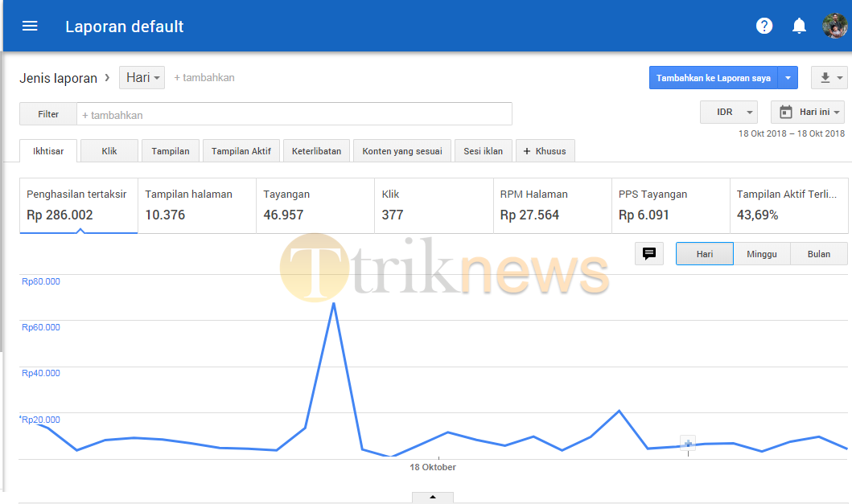The height and width of the screenshot is (504, 852).
Task: Click the Rp80.000 axis label
Action: (41, 281)
